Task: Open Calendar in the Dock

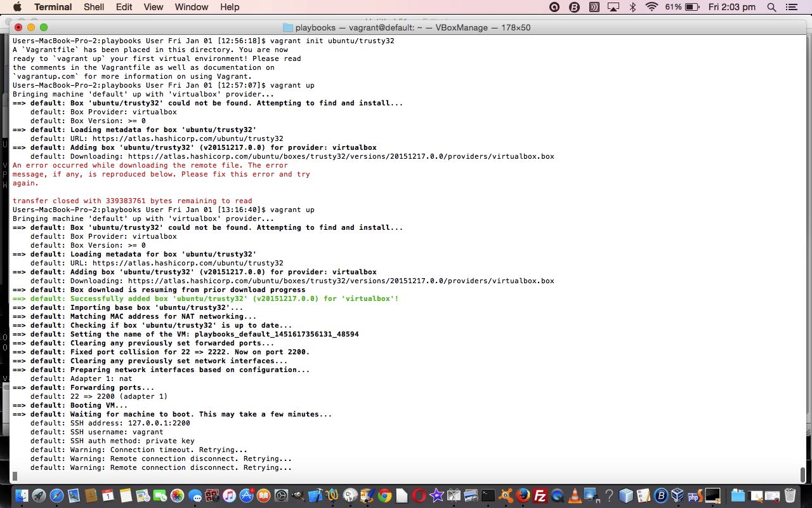Action: [x=108, y=495]
